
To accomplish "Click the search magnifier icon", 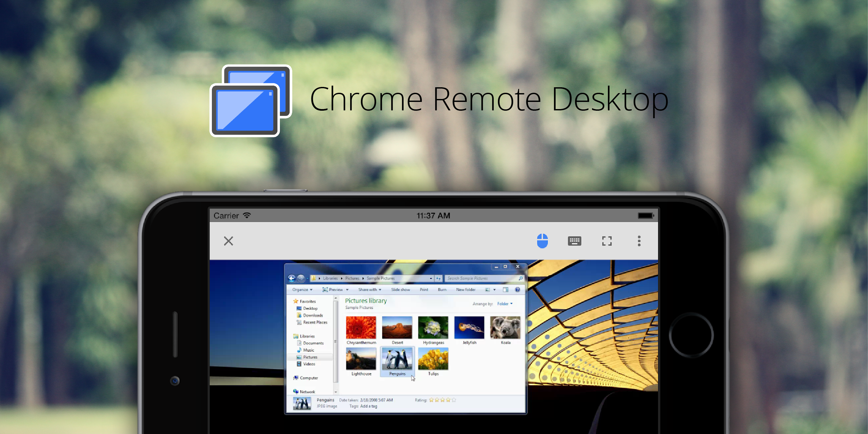I will pyautogui.click(x=521, y=278).
